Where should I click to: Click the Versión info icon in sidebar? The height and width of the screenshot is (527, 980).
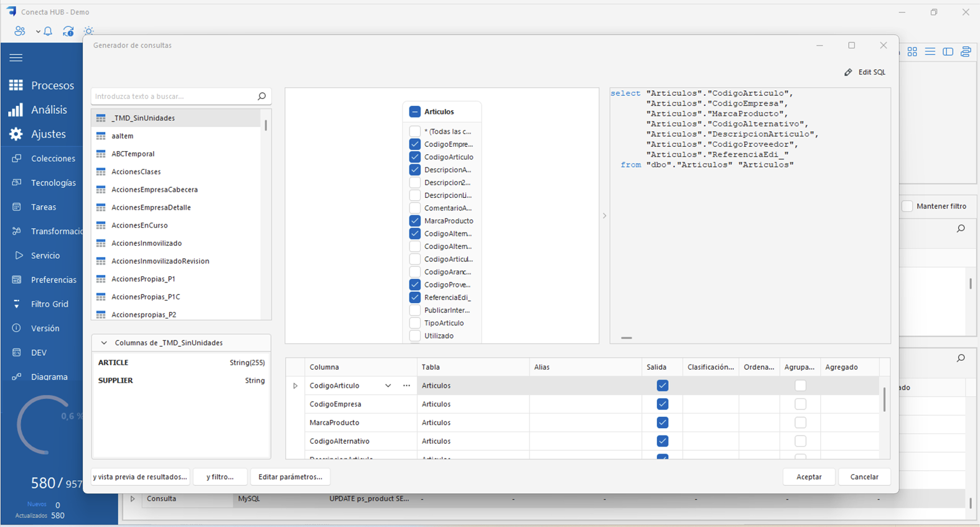tap(17, 329)
